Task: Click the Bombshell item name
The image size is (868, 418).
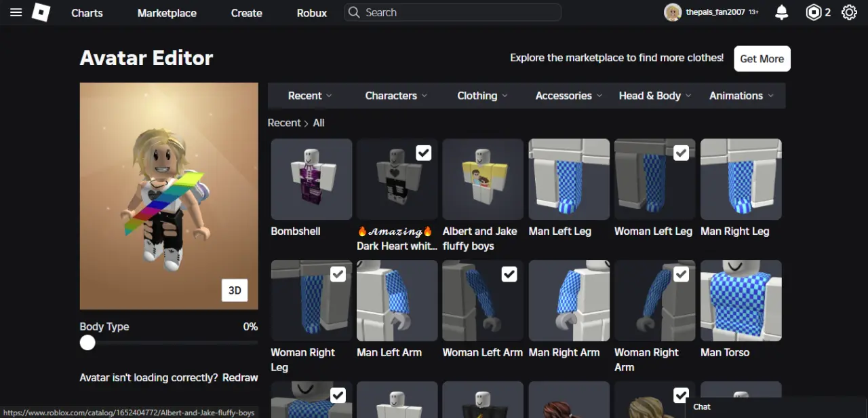Action: pyautogui.click(x=296, y=231)
